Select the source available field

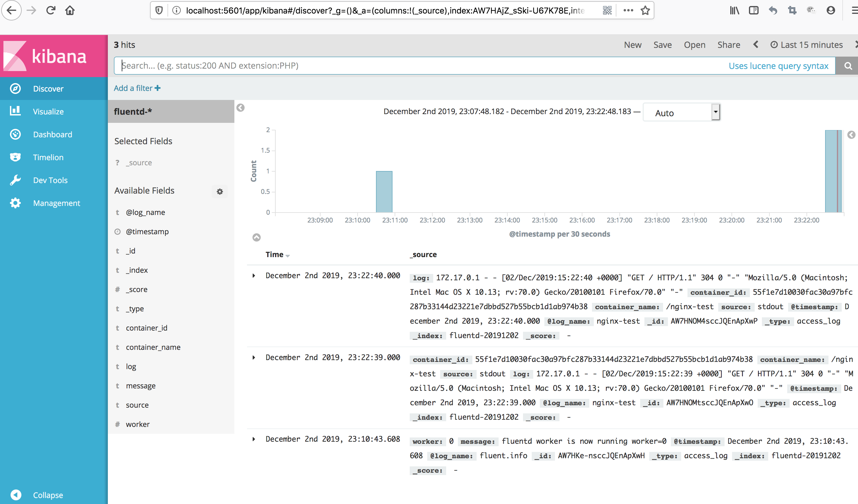tap(137, 405)
